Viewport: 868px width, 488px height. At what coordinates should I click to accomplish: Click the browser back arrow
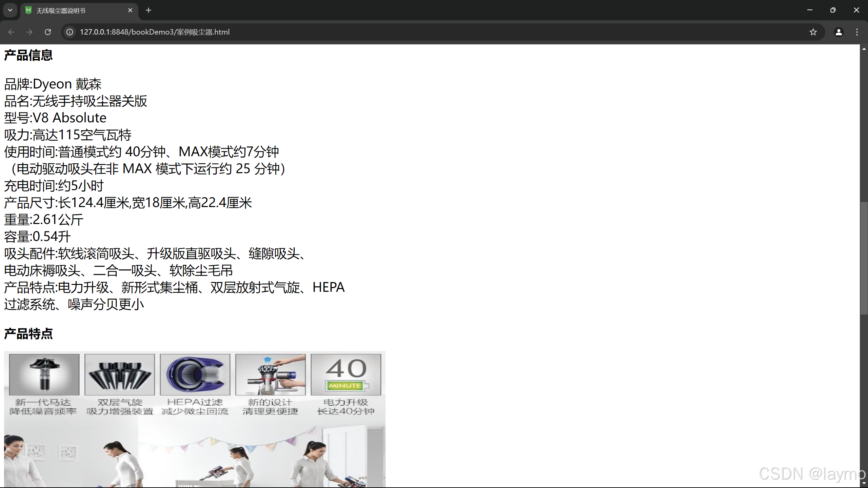click(x=11, y=32)
